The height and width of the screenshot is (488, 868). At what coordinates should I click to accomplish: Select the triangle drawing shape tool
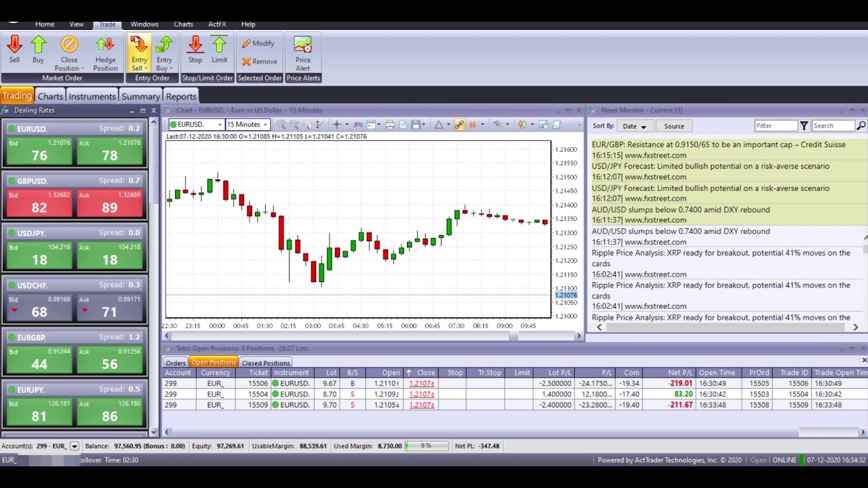439,125
